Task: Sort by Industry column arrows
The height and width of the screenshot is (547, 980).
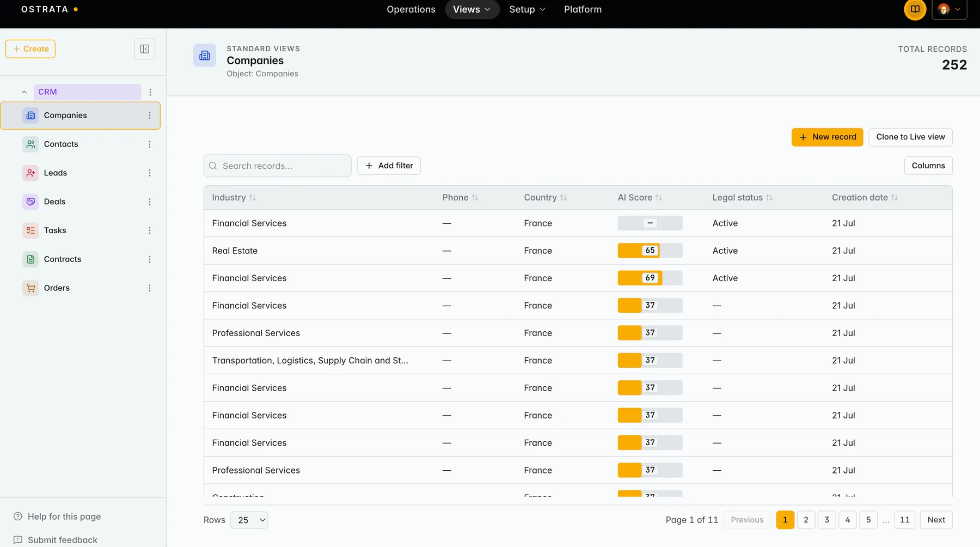Action: [x=253, y=198]
